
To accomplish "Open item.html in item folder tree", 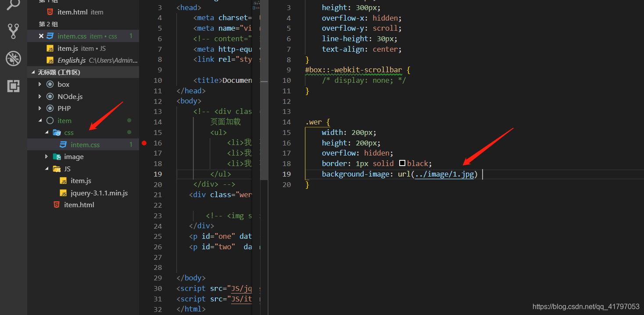I will [83, 205].
